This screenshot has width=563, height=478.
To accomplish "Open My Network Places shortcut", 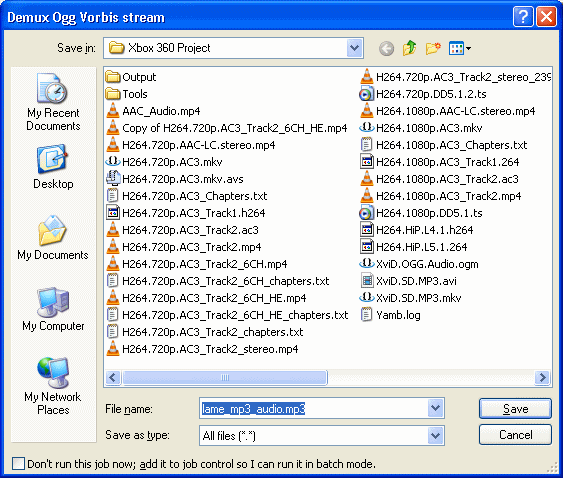I will [53, 386].
